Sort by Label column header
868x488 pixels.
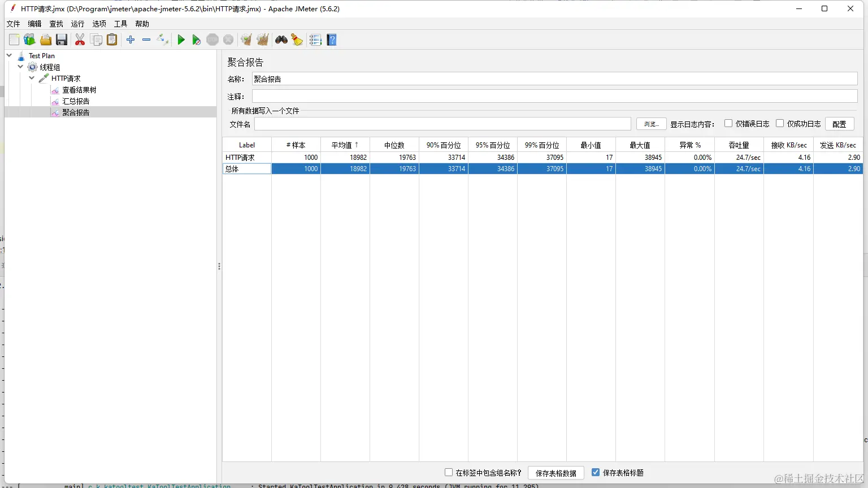247,145
